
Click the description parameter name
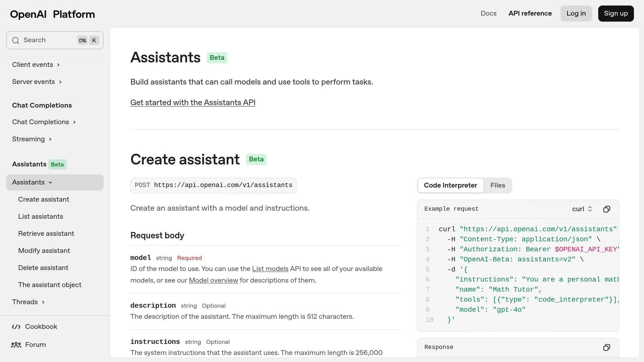pyautogui.click(x=153, y=306)
